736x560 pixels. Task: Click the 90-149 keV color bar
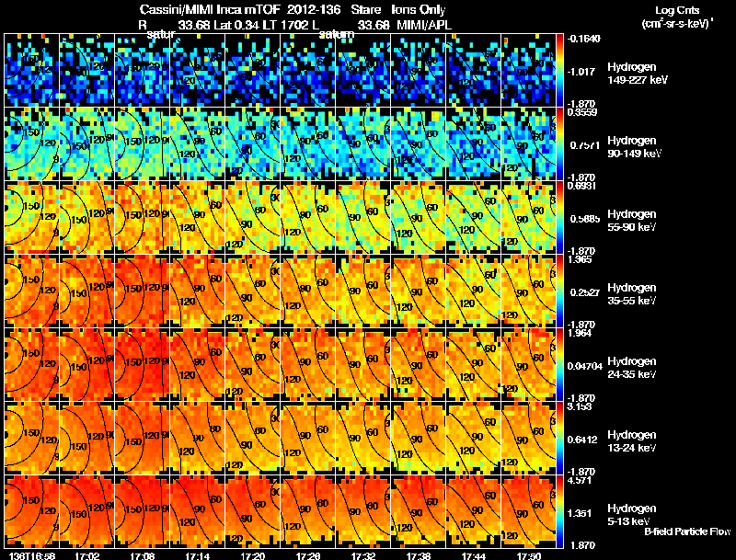click(x=559, y=144)
